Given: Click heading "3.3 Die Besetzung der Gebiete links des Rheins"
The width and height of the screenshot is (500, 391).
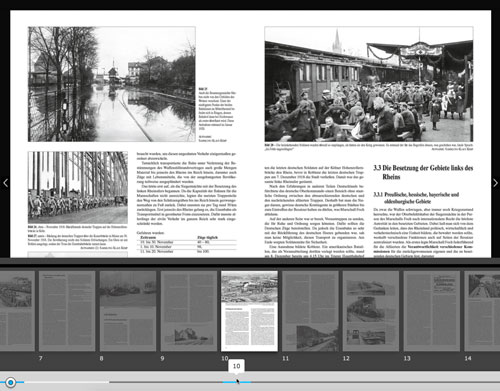Looking at the screenshot, I should 423,172.
